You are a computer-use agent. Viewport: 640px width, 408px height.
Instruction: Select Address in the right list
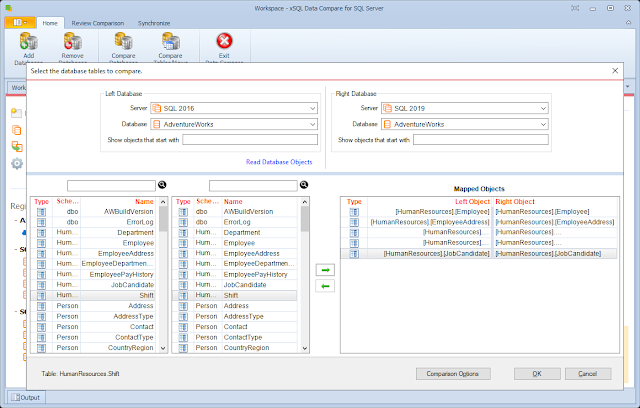[235, 306]
